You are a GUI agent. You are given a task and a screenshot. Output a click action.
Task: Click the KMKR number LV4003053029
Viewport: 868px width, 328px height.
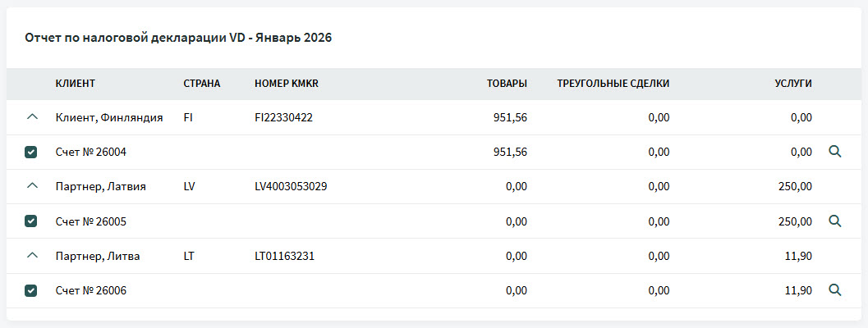tap(291, 186)
